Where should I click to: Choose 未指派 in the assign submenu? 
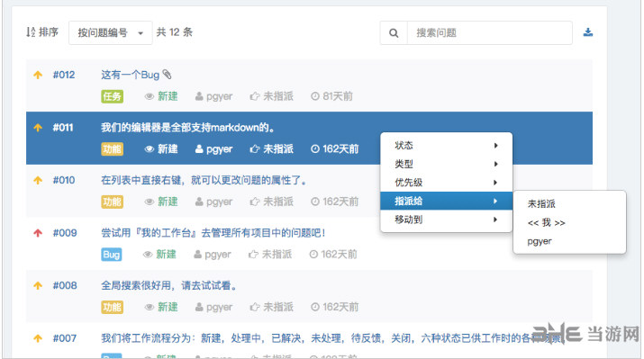coord(569,203)
